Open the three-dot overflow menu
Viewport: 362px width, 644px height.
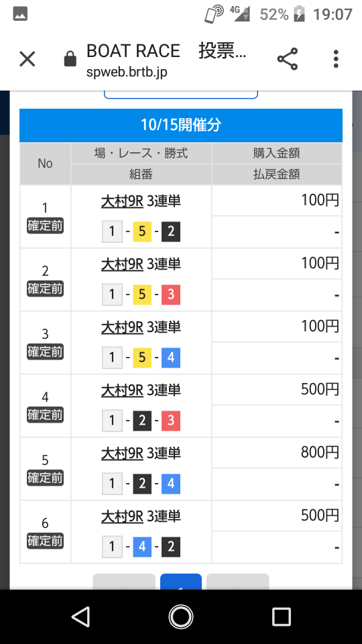tap(336, 59)
